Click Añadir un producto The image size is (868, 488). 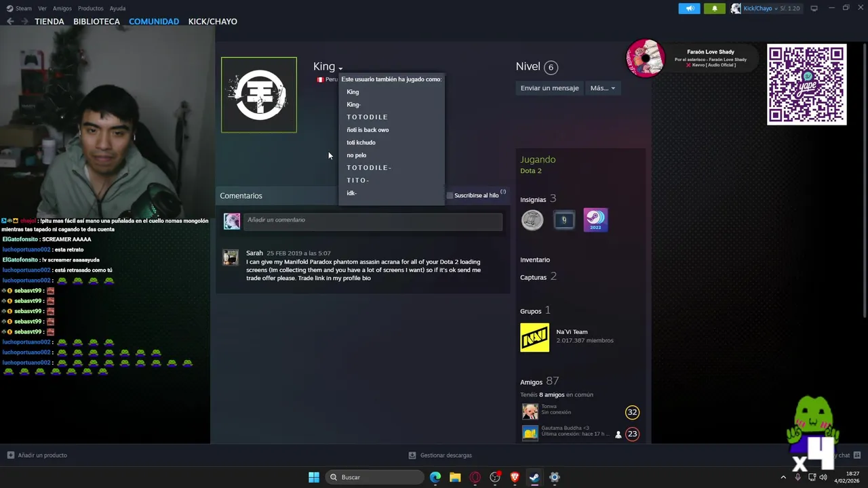pyautogui.click(x=42, y=455)
